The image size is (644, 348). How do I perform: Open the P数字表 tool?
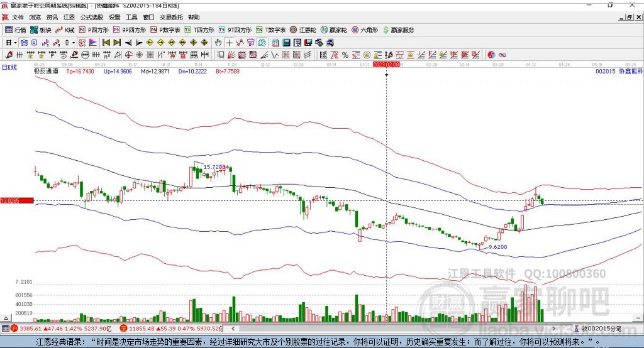point(165,30)
